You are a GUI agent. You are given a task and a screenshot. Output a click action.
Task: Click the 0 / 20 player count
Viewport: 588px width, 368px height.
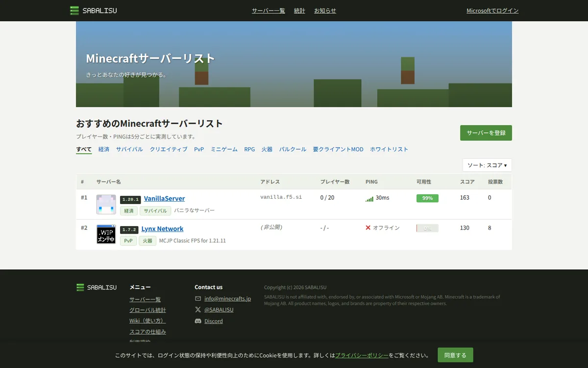[327, 198]
